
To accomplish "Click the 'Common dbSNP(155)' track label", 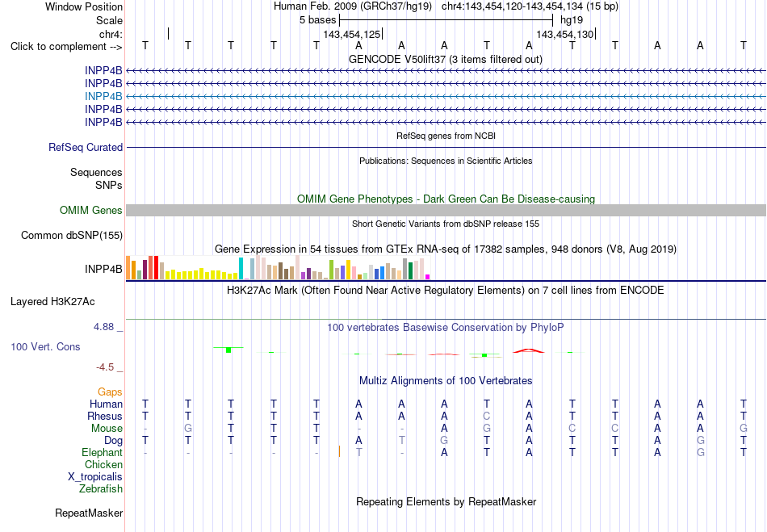I will point(72,235).
